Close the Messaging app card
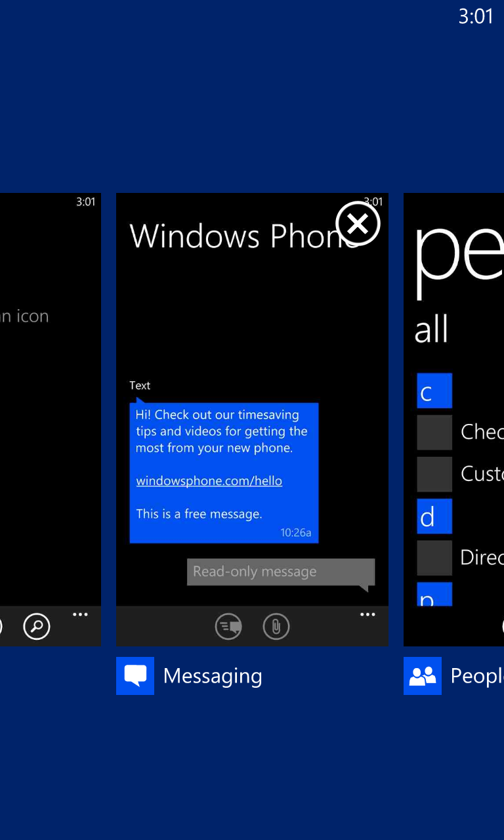Viewport: 504px width, 840px height. (x=358, y=224)
